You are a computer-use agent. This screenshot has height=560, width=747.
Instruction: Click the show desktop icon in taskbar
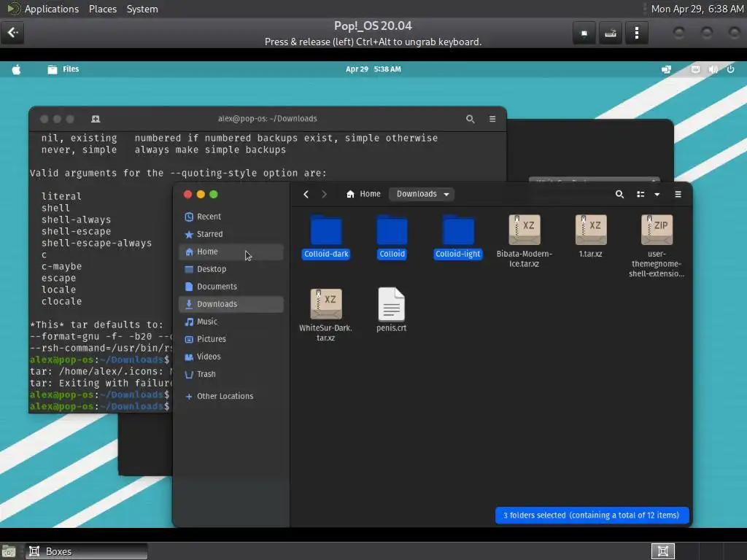pyautogui.click(x=9, y=551)
